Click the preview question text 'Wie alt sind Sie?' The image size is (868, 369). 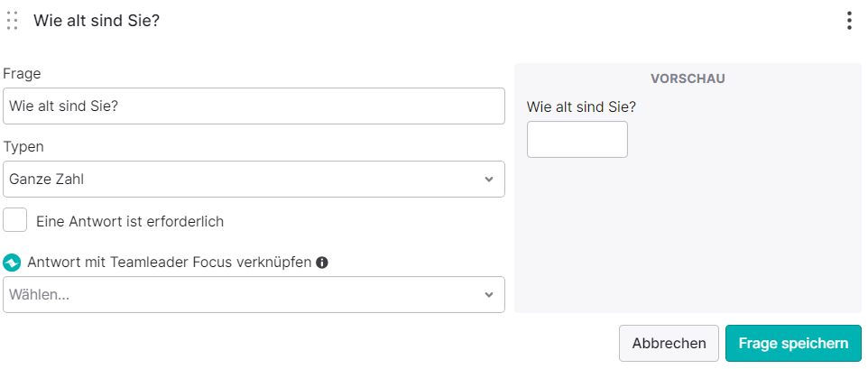581,106
